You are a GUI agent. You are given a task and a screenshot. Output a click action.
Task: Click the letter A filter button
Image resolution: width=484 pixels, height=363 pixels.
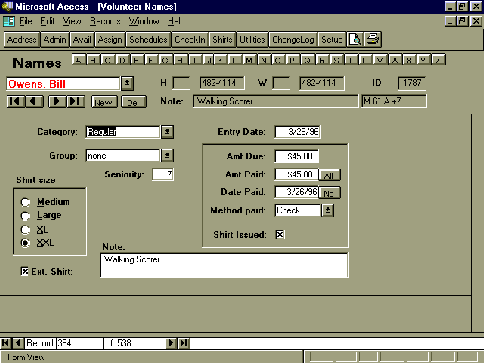[78, 60]
